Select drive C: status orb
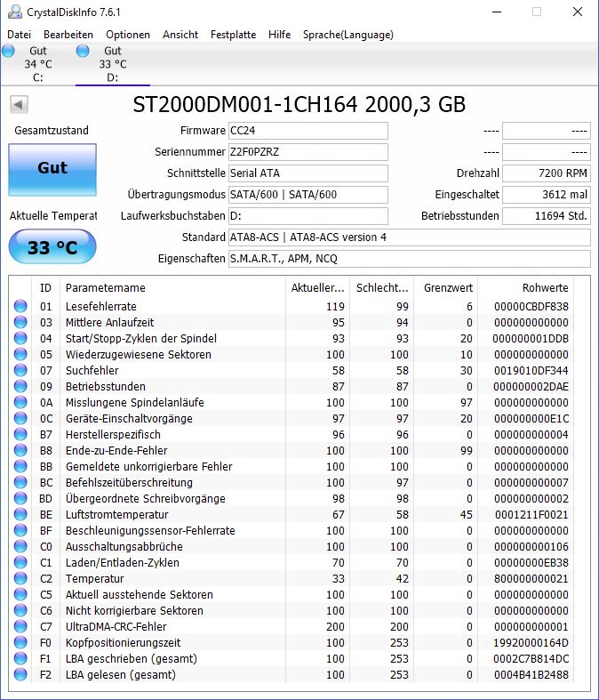The height and width of the screenshot is (700, 599). pyautogui.click(x=9, y=51)
